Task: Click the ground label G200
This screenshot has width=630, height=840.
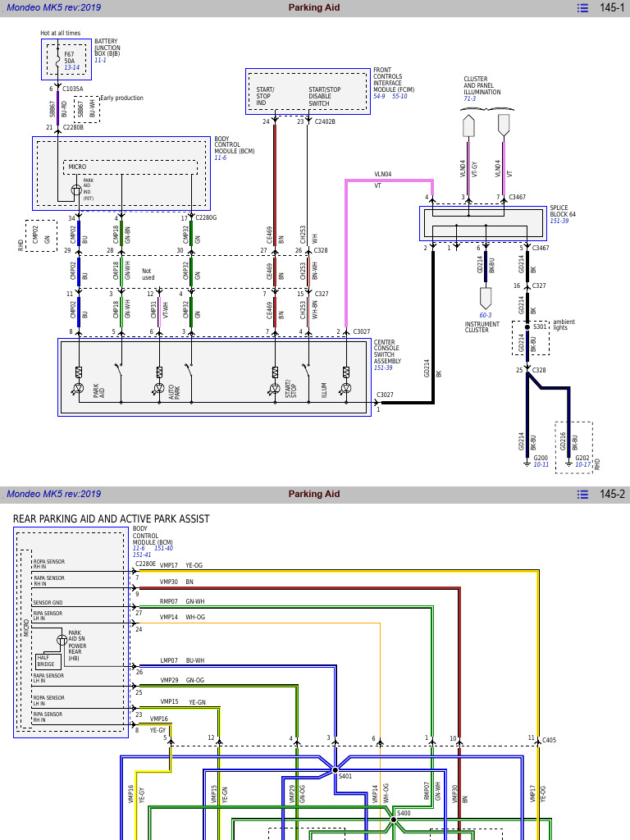Action: pyautogui.click(x=541, y=458)
